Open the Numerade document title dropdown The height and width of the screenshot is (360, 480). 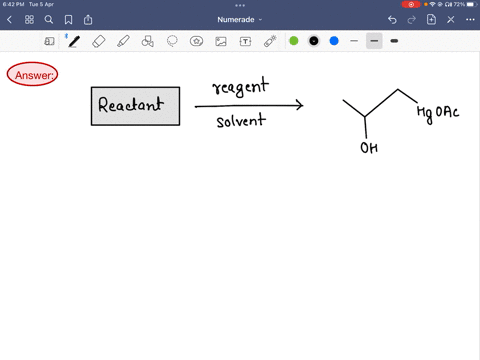(x=240, y=20)
